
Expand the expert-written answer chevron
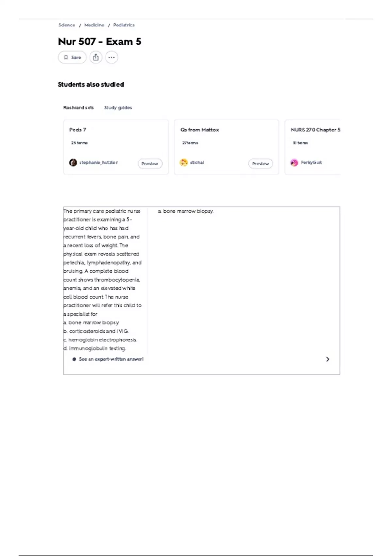click(x=328, y=359)
